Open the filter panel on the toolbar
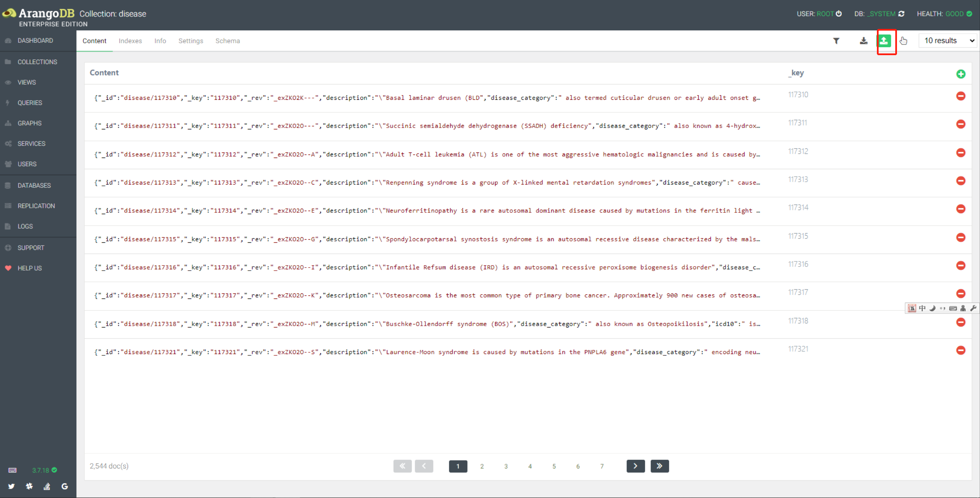The height and width of the screenshot is (498, 980). click(x=836, y=41)
